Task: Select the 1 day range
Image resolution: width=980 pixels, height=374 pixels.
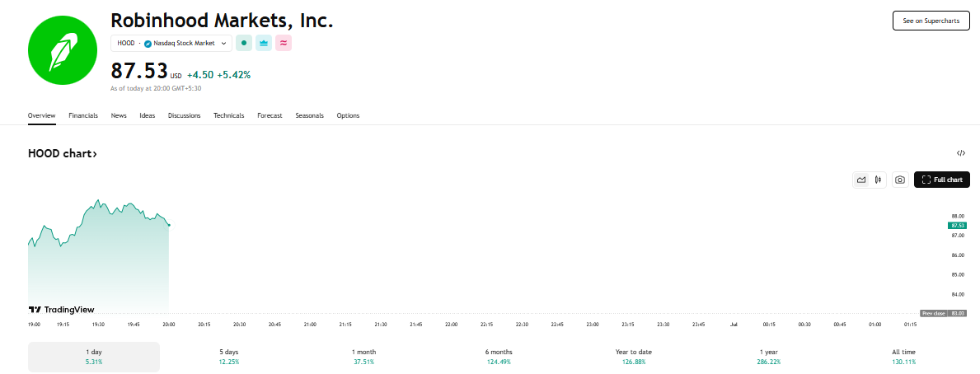Action: point(94,357)
